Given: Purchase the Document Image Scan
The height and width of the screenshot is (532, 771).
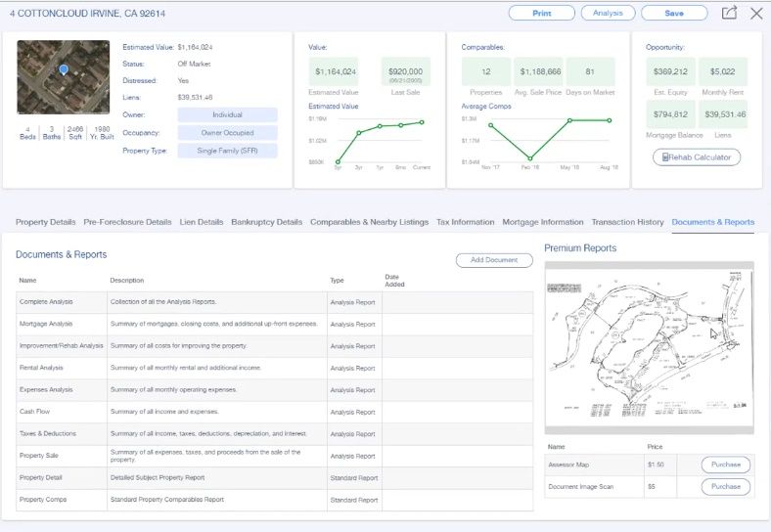Looking at the screenshot, I should 725,486.
